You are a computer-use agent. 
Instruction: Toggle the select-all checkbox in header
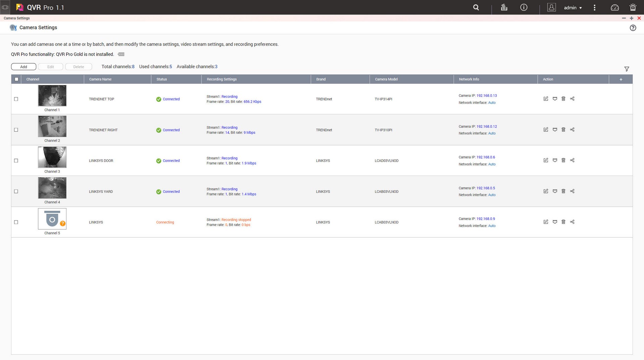coord(16,79)
